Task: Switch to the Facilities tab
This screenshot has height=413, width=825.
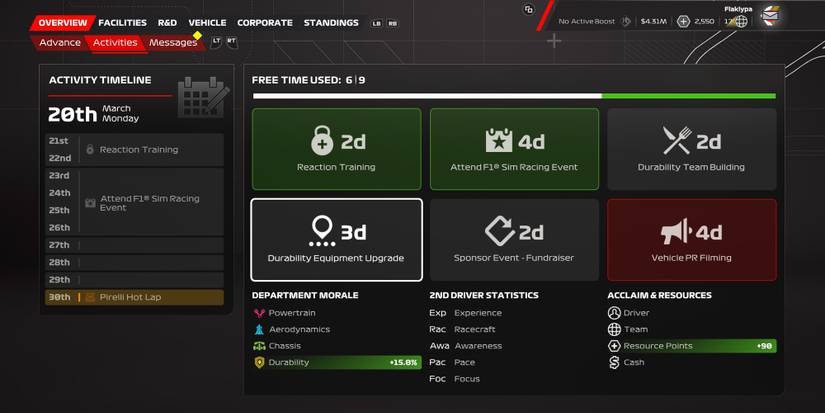Action: [122, 23]
